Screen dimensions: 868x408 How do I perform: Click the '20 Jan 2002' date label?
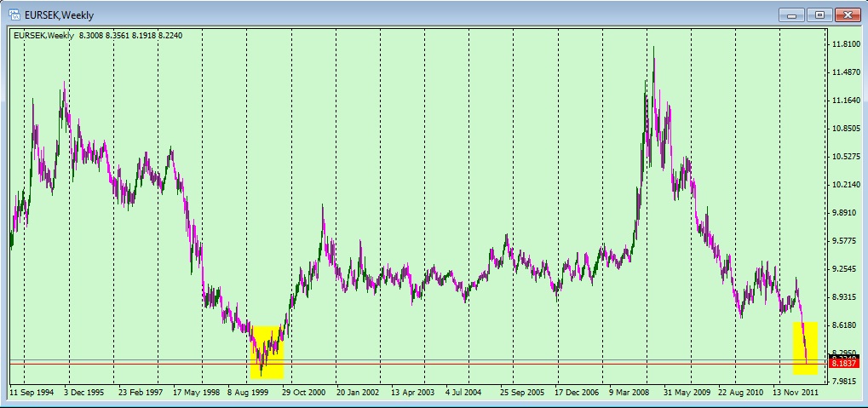[358, 392]
